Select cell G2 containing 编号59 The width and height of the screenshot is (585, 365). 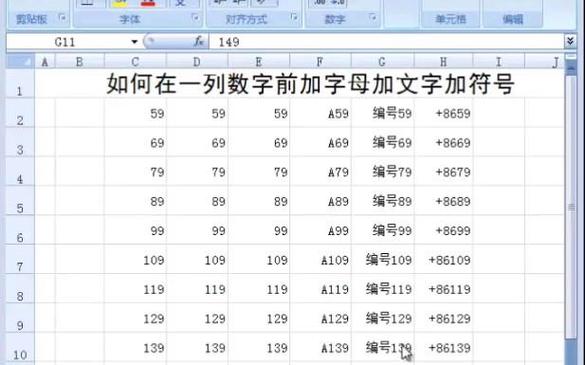point(382,113)
